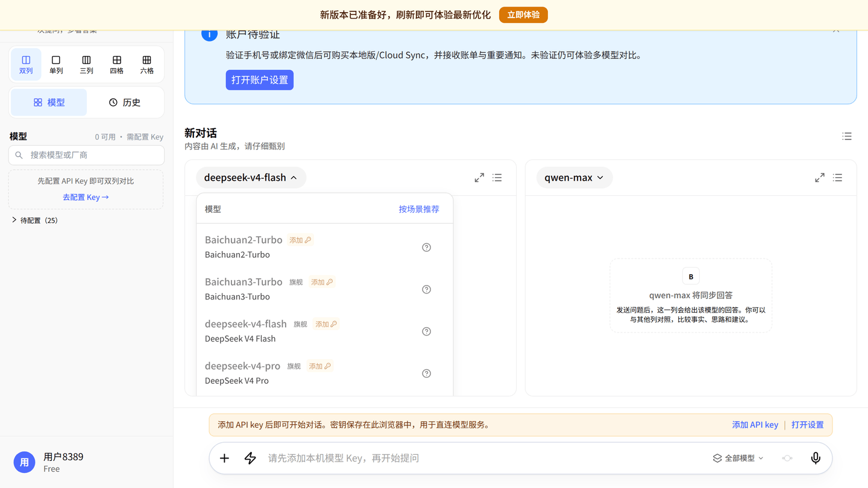Open the deepseek-v4-flash column list menu

(x=497, y=178)
